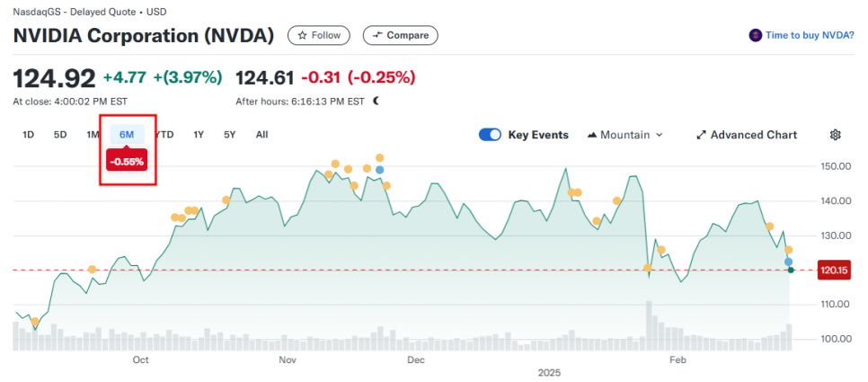Image resolution: width=868 pixels, height=382 pixels.
Task: Click the NVIDIA Corporation (NVDA) title
Action: click(x=144, y=36)
